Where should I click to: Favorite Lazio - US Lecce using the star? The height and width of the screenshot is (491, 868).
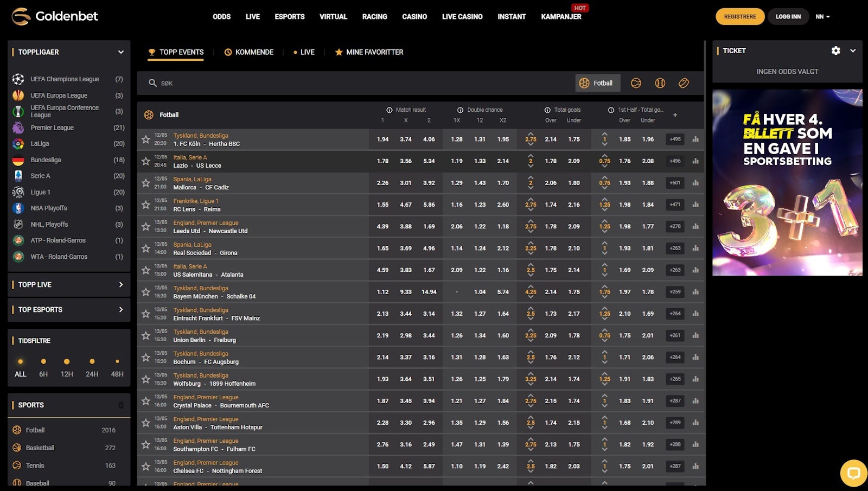pyautogui.click(x=145, y=161)
